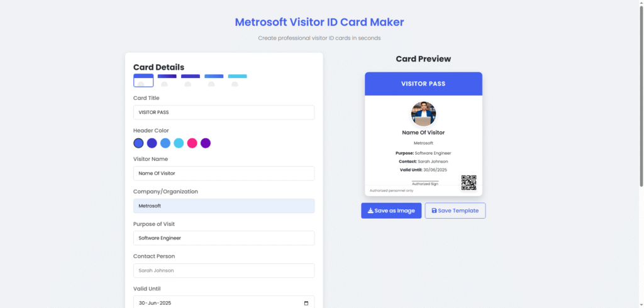This screenshot has height=308, width=644.
Task: Select the first blue card template thumbnail
Action: coord(143,80)
